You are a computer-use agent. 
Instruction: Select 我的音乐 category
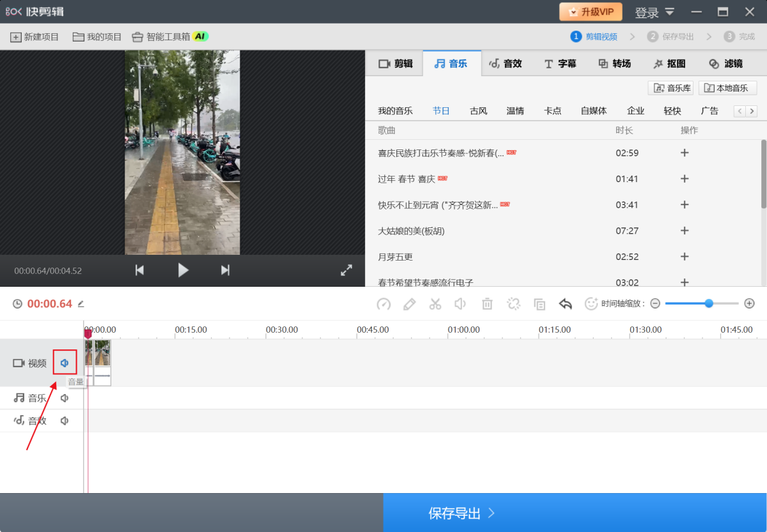[x=395, y=110]
